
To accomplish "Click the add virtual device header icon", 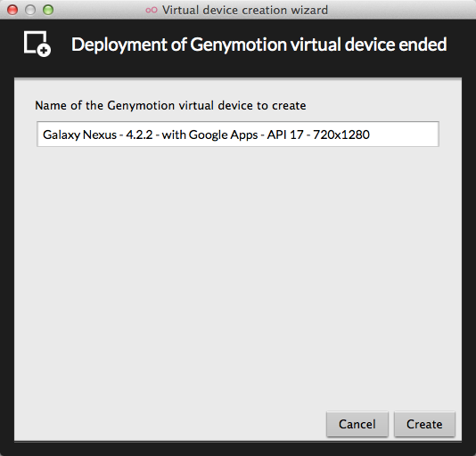I will pos(37,44).
